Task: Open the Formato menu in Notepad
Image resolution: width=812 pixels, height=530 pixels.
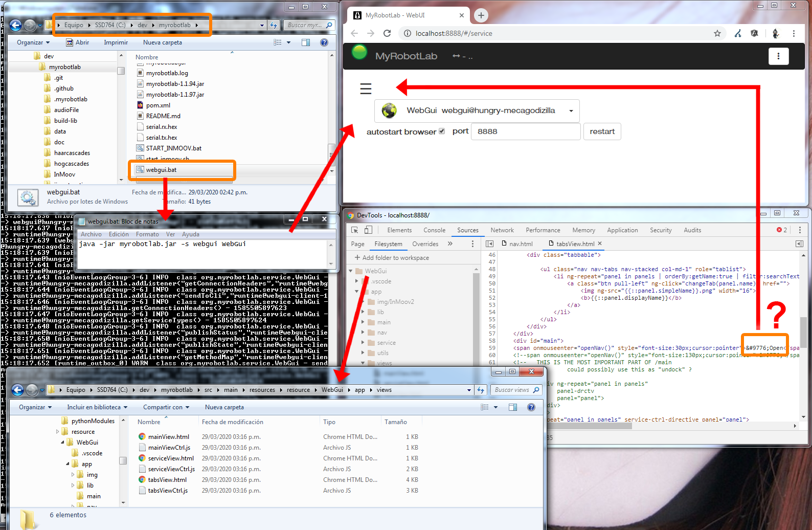Action: 147,234
